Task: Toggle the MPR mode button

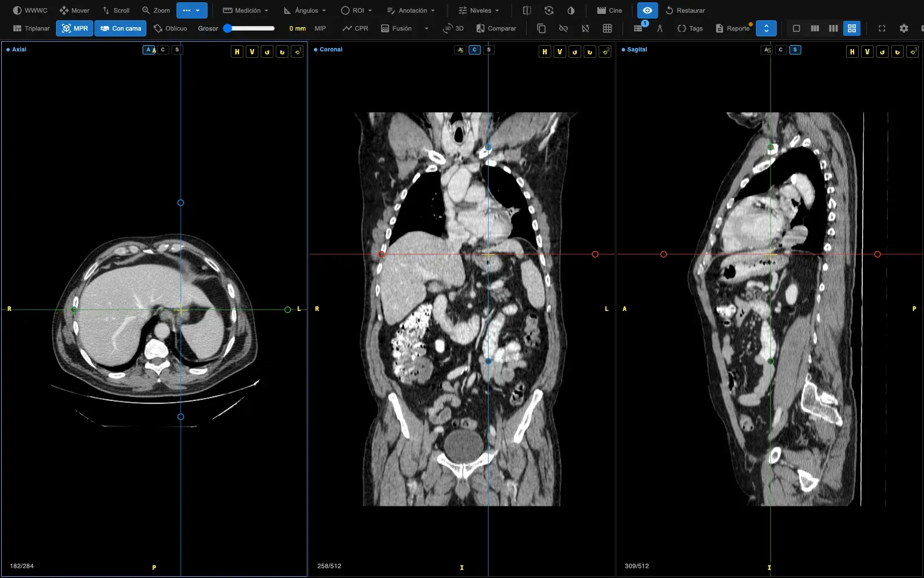Action: pos(74,28)
